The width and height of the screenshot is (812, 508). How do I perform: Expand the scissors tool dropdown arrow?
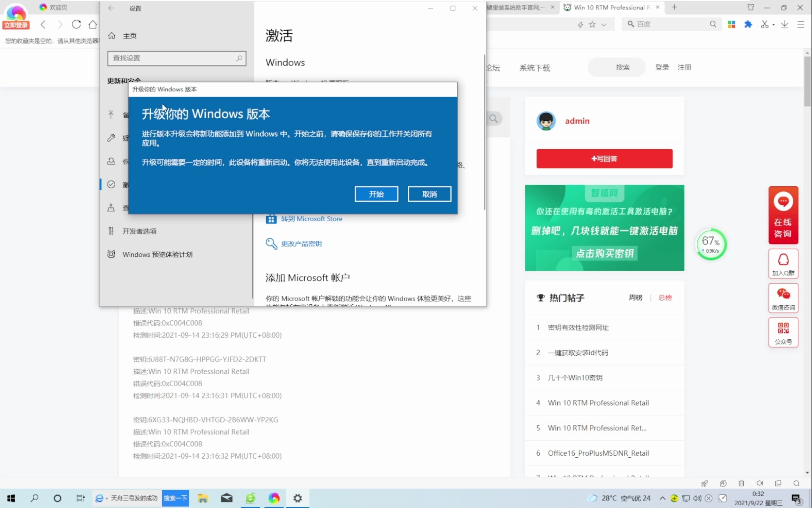(773, 25)
